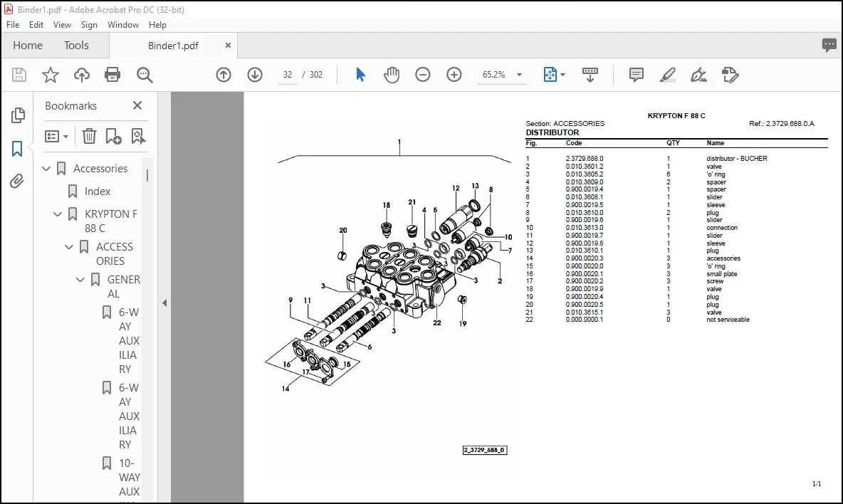Click the Save file icon
Screen dimensions: 843x504
coord(19,75)
